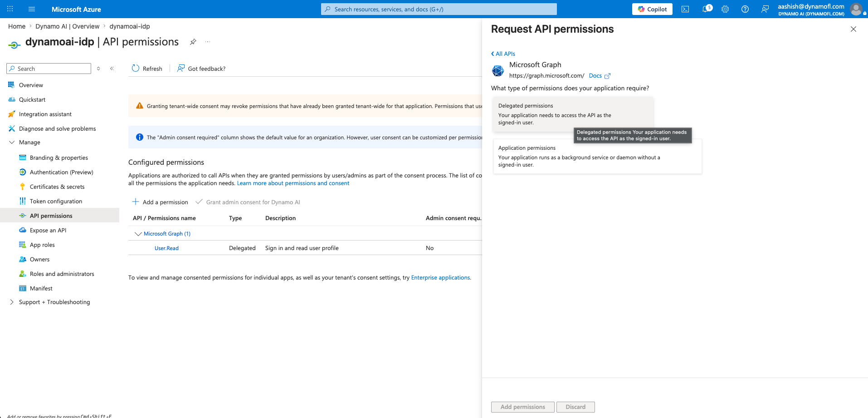The image size is (868, 418).
Task: Click the Type column header
Action: (235, 218)
